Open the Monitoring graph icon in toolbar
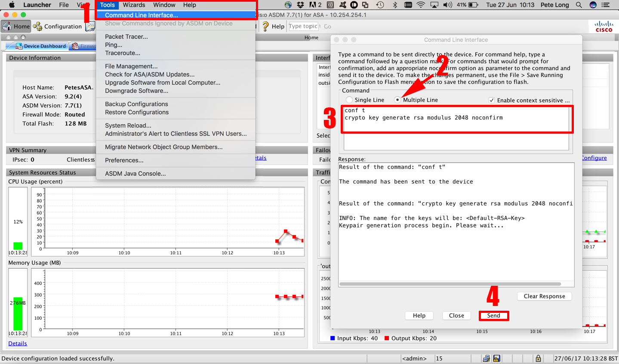The width and height of the screenshot is (619, 364). click(x=90, y=26)
